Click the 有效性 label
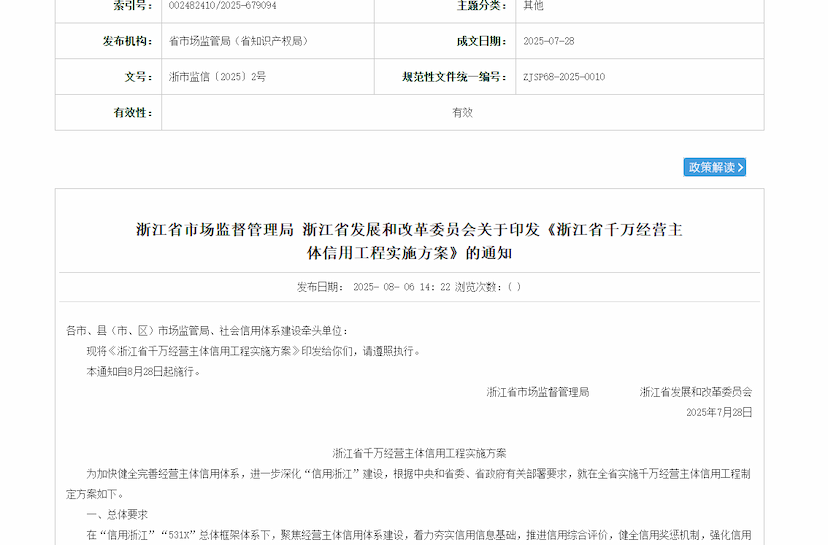Viewport: 828px width, 545px height. pos(133,112)
